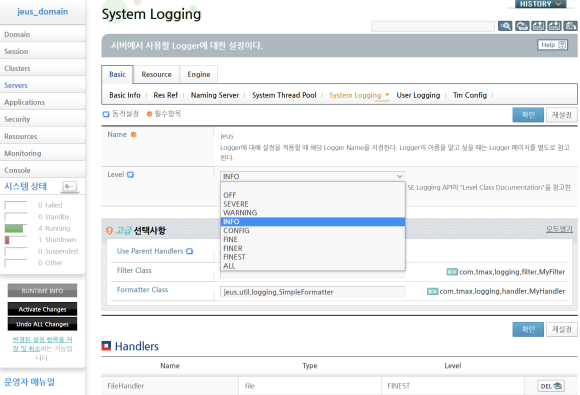This screenshot has width=580, height=395.
Task: Click the Undo ALL Changes button
Action: coord(42,324)
